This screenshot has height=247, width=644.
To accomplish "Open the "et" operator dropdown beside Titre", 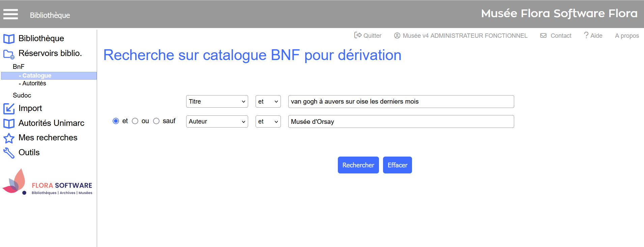I will [x=268, y=102].
